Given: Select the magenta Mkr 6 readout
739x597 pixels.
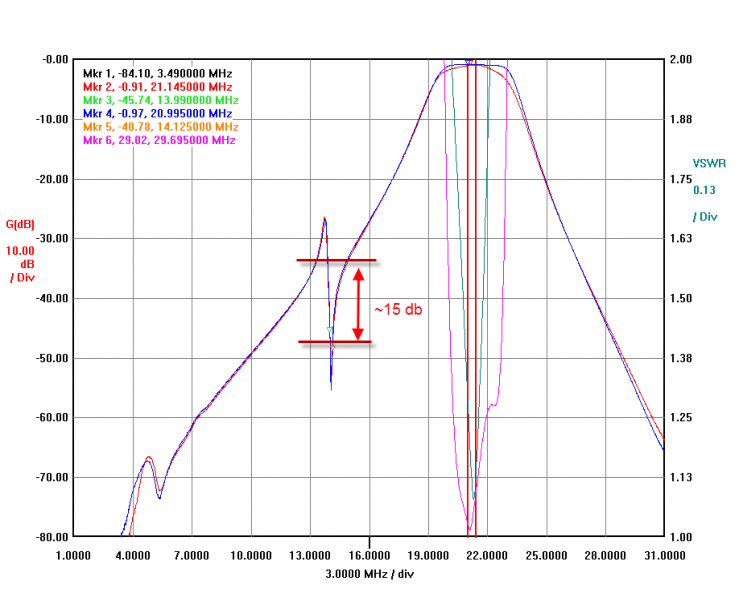Looking at the screenshot, I should tap(157, 141).
